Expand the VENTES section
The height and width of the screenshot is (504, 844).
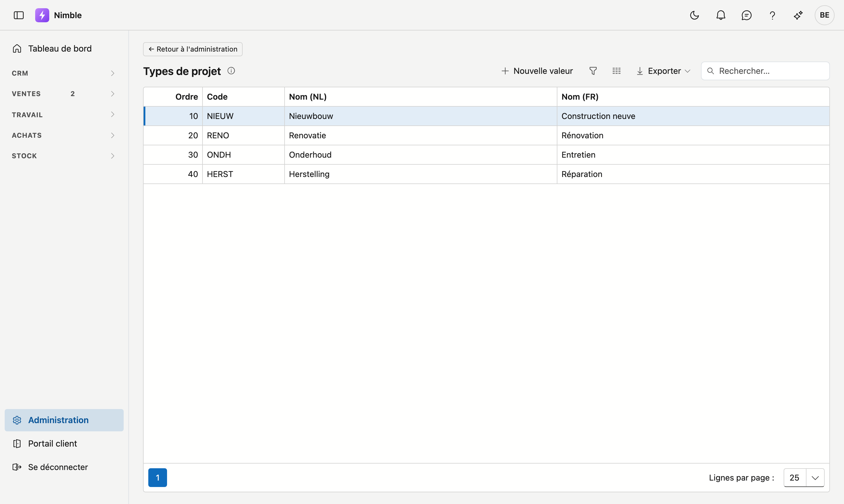click(64, 94)
